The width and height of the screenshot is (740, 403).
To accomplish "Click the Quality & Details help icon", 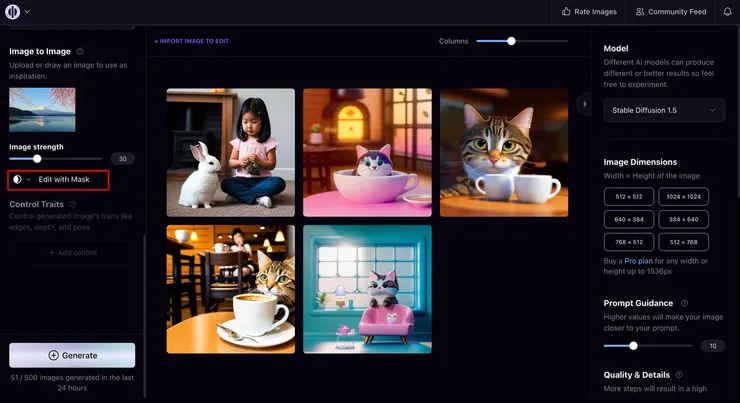I will click(x=679, y=375).
